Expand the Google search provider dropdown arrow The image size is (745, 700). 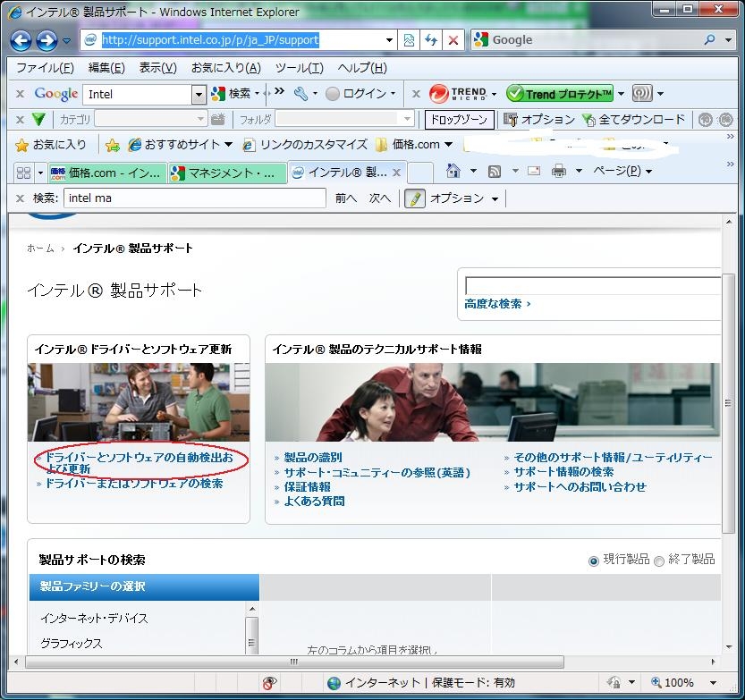point(728,40)
